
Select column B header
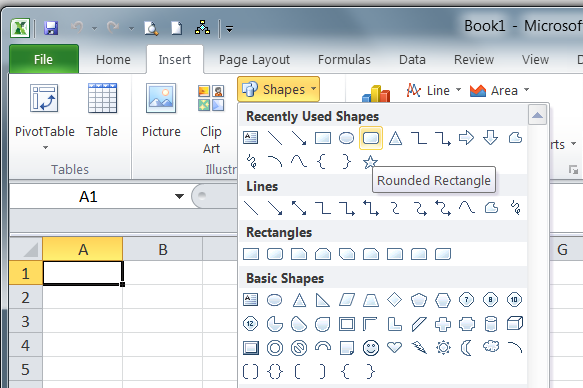[162, 249]
